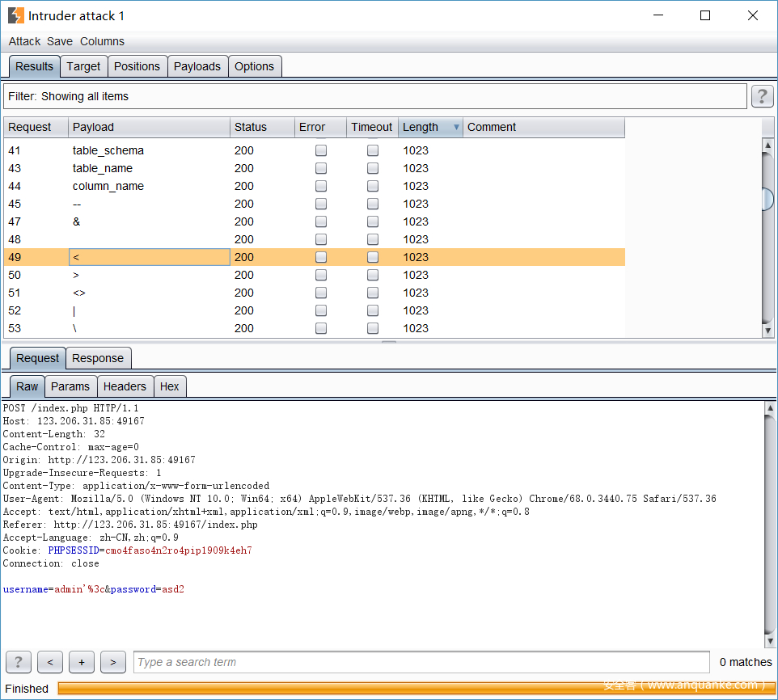Toggle Error checkbox for request 43
The image size is (778, 700).
click(x=321, y=168)
